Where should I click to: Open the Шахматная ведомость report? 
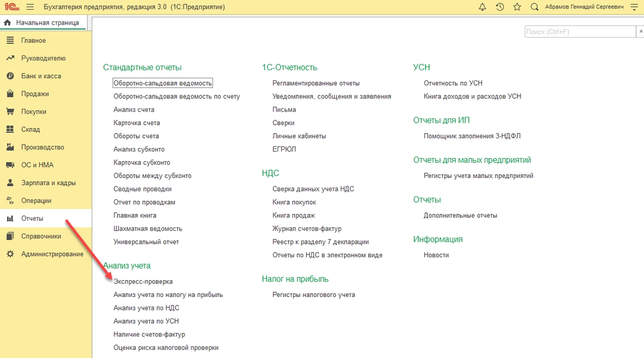click(x=148, y=228)
